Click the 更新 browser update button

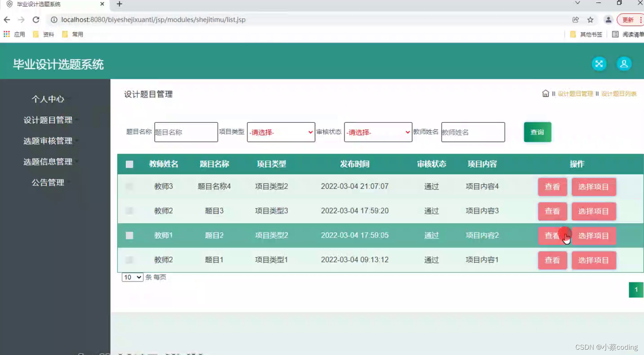pyautogui.click(x=630, y=20)
